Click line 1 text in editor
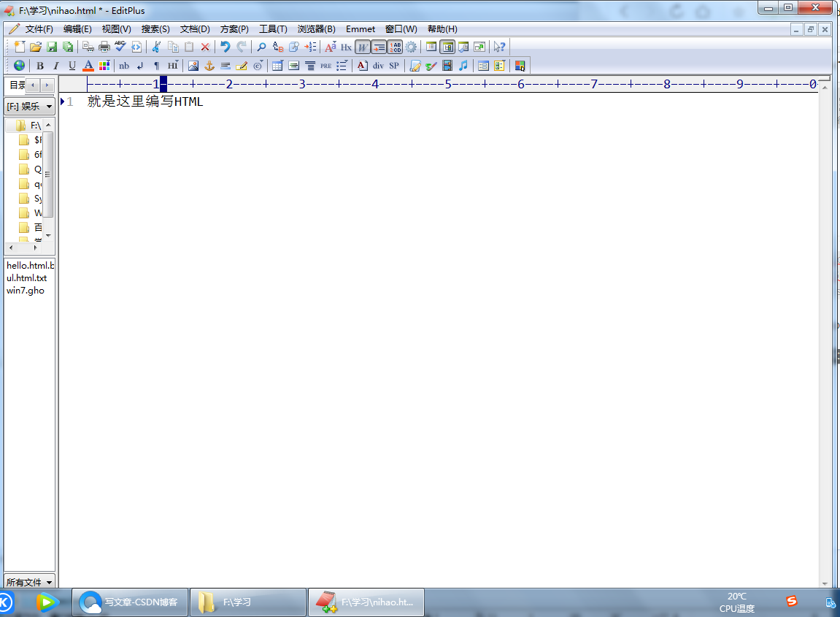840x617 pixels. [145, 101]
